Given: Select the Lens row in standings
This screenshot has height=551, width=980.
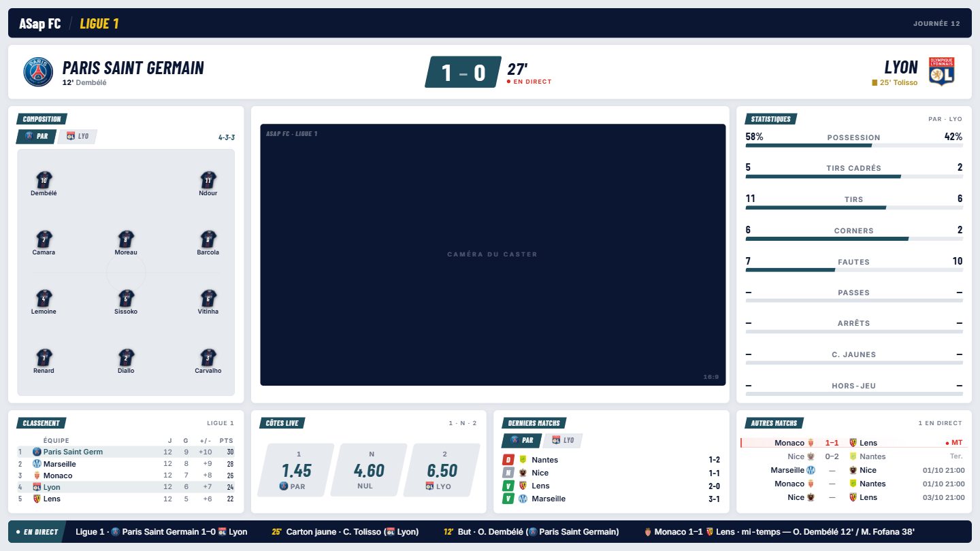Looking at the screenshot, I should pos(126,499).
